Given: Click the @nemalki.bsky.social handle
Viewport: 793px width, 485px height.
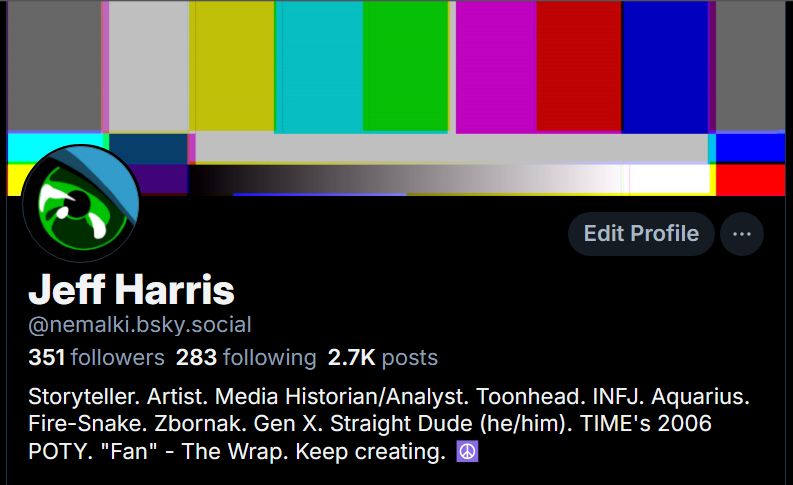Looking at the screenshot, I should [140, 325].
